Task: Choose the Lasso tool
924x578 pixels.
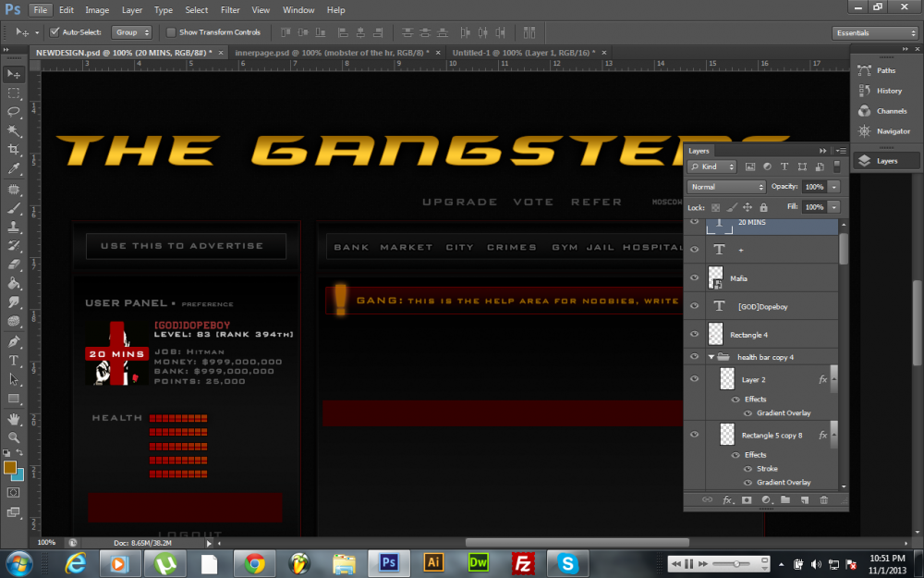Action: click(x=14, y=112)
